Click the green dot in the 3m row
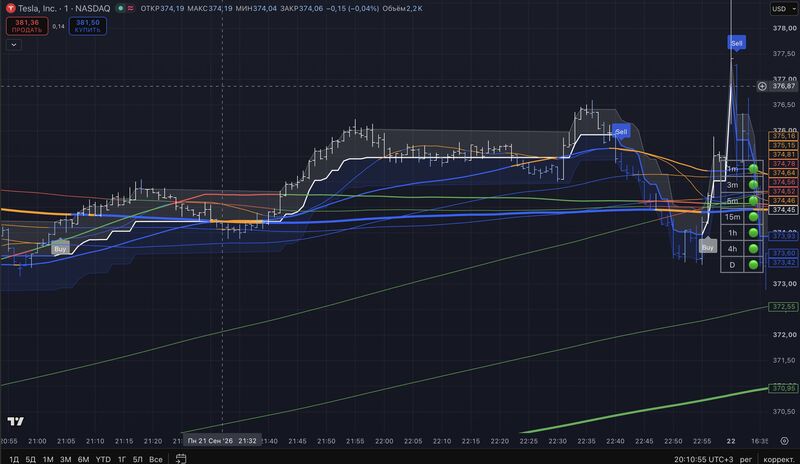This screenshot has height=464, width=800. pos(753,185)
